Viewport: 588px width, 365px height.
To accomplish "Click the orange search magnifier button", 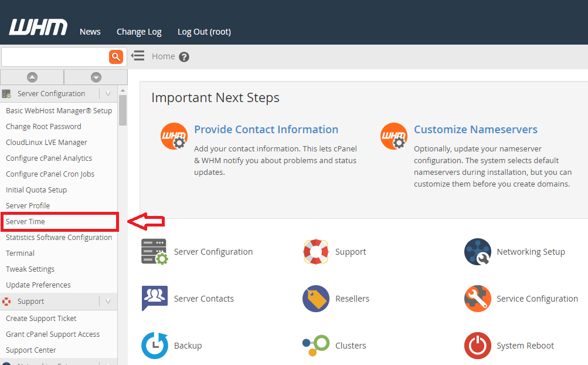I will 116,57.
